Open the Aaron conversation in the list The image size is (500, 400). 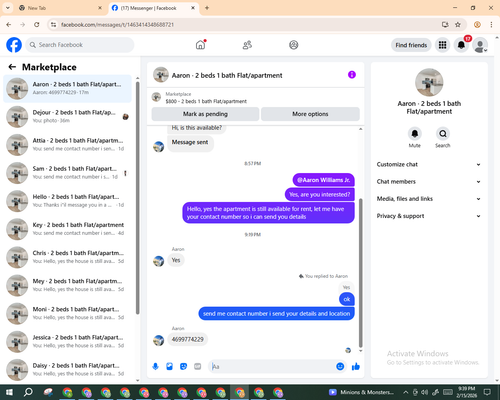click(x=68, y=88)
